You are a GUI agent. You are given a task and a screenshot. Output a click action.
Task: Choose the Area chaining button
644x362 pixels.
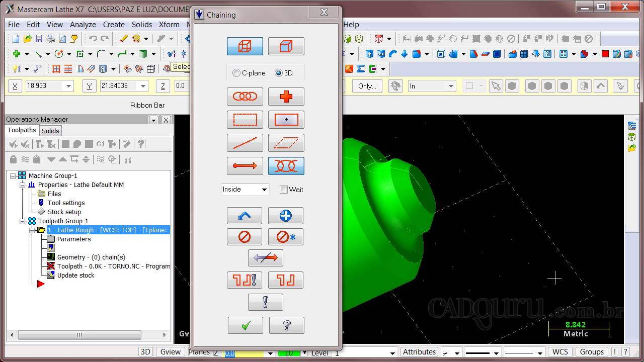coord(286,120)
